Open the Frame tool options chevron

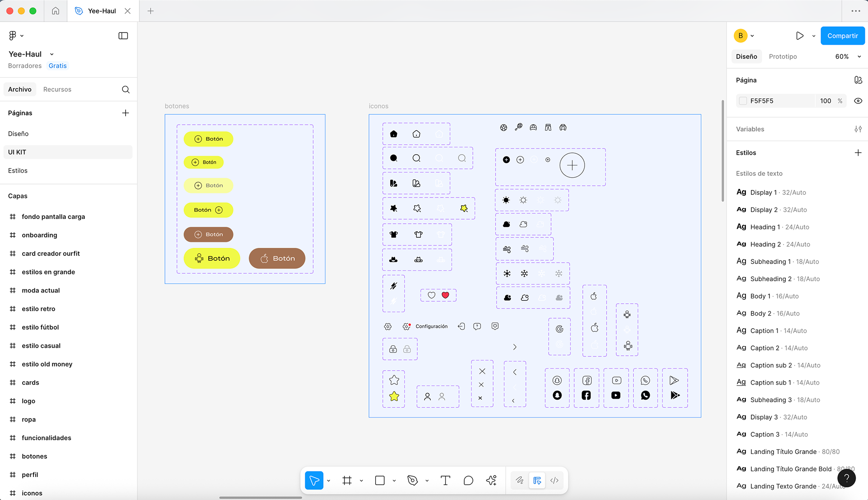click(361, 481)
